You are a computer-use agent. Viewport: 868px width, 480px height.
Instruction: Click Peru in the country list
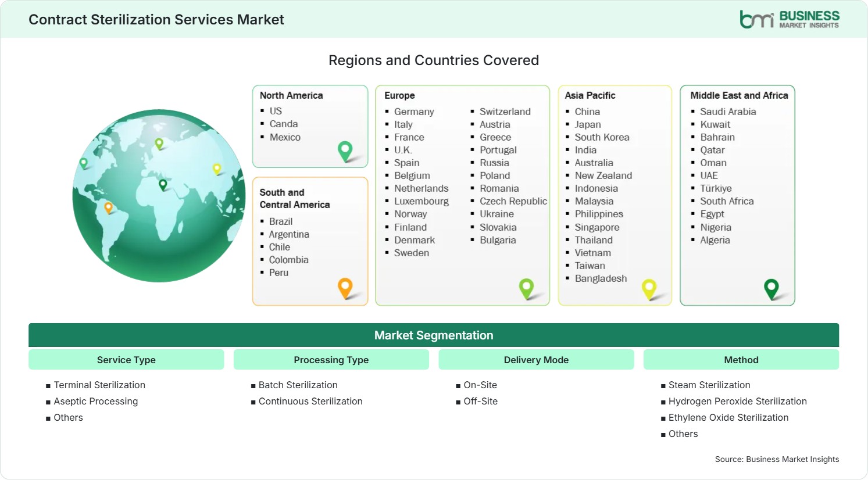278,273
